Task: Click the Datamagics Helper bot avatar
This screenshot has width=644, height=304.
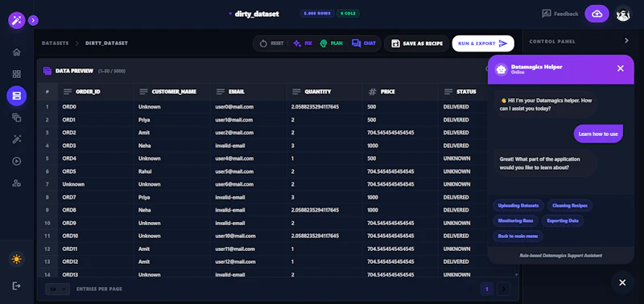Action: coord(501,69)
